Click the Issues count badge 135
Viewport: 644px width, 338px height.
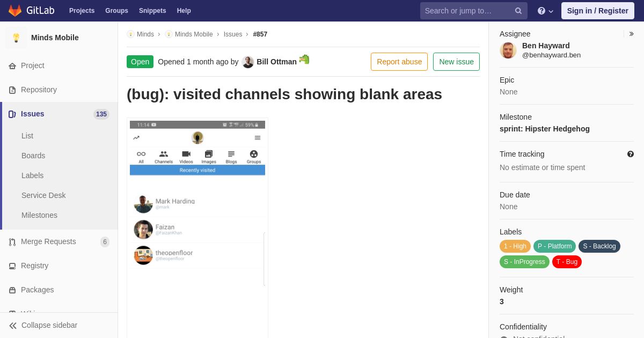[101, 114]
